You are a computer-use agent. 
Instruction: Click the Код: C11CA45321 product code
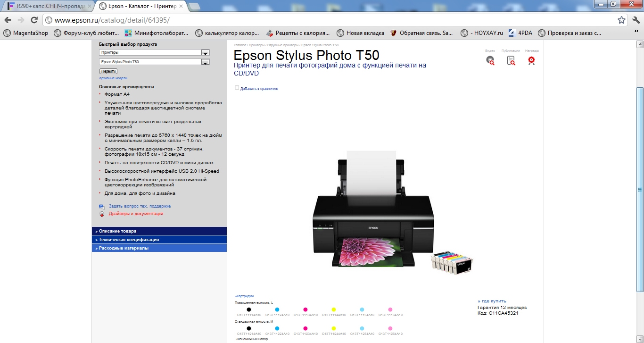498,313
